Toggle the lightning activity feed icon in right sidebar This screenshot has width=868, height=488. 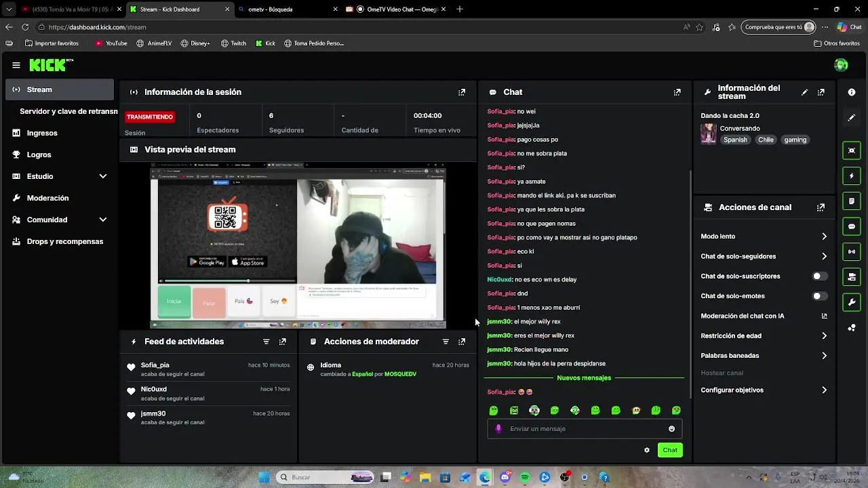click(852, 176)
